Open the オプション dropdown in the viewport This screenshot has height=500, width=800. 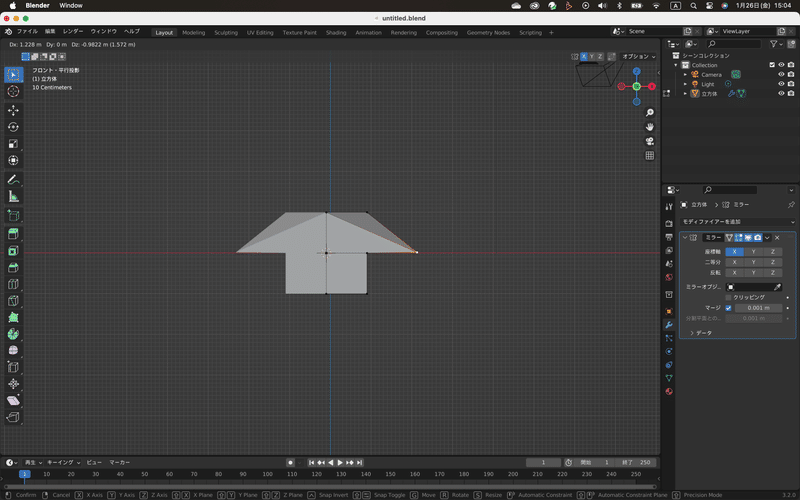tap(639, 56)
